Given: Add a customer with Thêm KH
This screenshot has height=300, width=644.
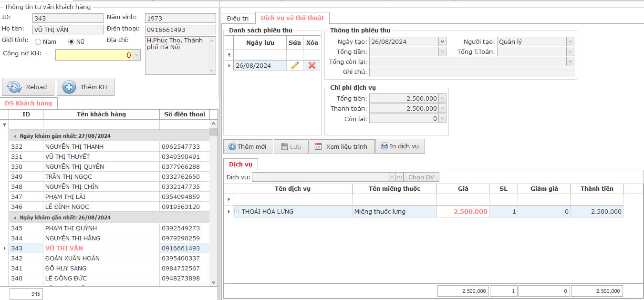Looking at the screenshot, I should click(x=85, y=87).
